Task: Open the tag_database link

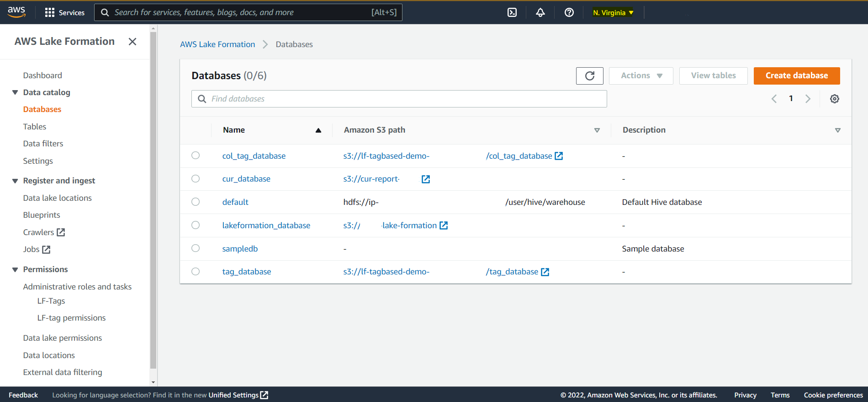Action: coord(247,272)
